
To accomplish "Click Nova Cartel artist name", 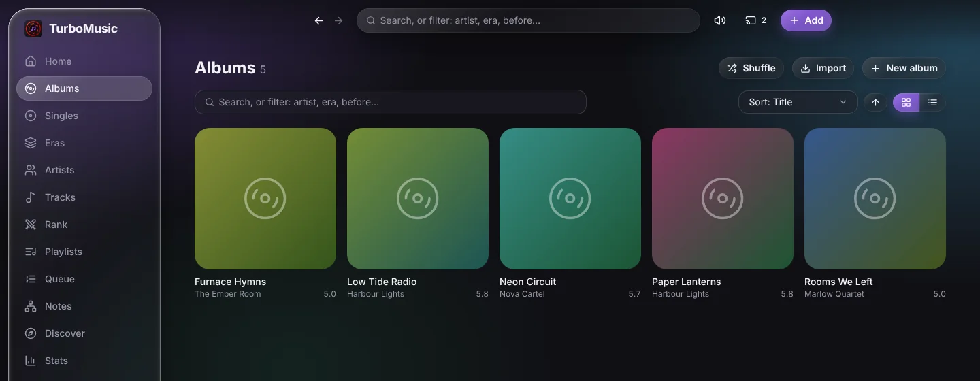I will (522, 294).
